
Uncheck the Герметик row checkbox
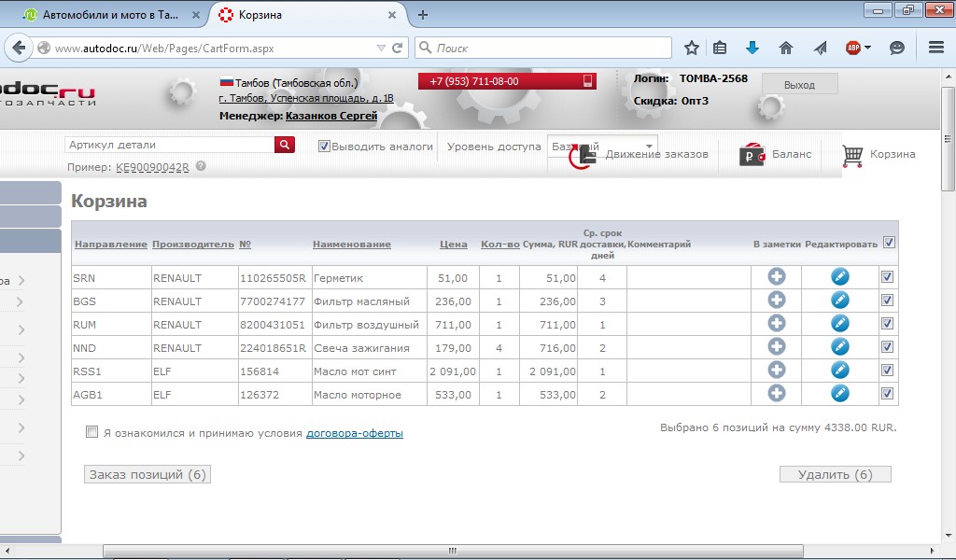(x=887, y=277)
